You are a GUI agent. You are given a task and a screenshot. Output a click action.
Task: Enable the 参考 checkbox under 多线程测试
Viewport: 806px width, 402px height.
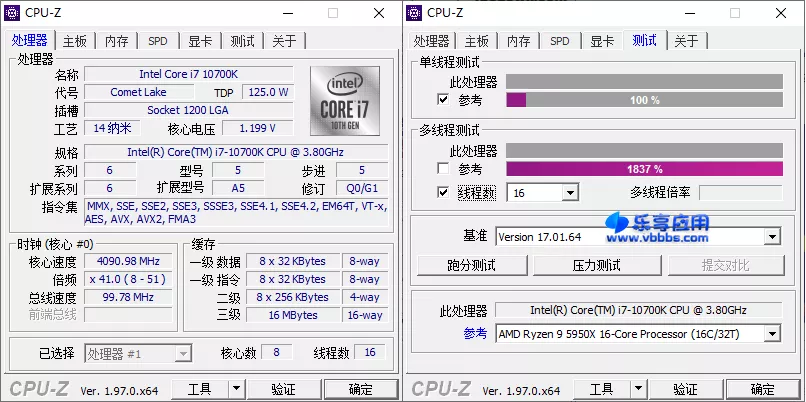tap(443, 168)
